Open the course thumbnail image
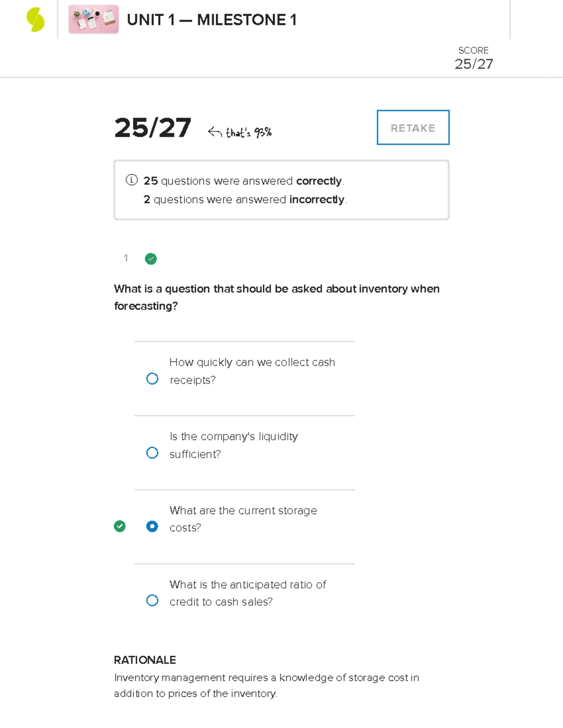563x728 pixels. point(93,20)
